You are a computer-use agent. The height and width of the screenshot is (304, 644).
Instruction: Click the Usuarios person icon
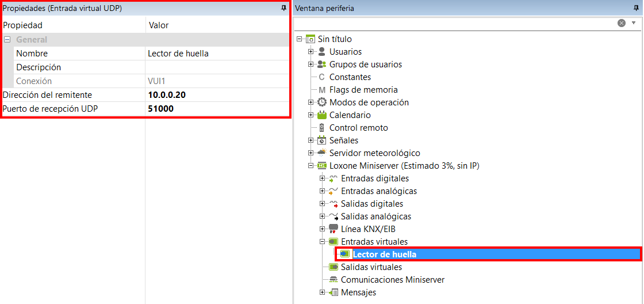click(x=322, y=52)
